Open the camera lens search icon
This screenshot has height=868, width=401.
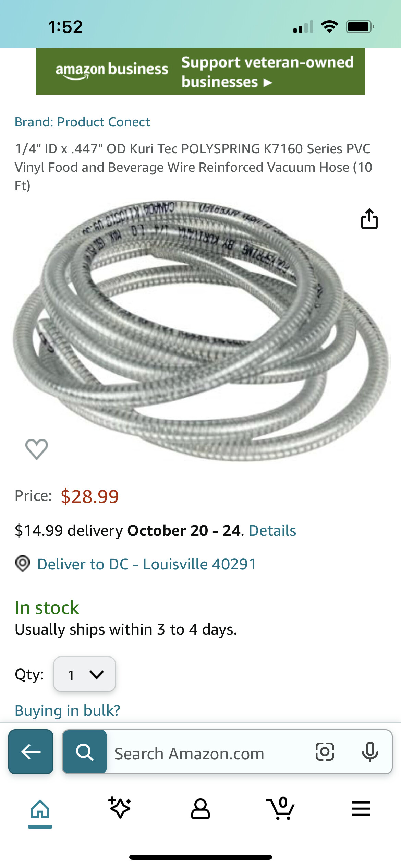324,752
